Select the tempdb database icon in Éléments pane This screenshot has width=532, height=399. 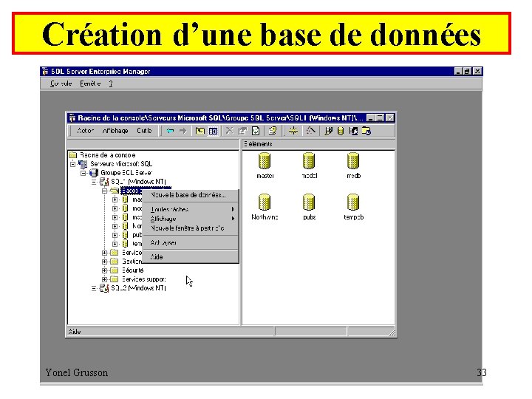pos(353,202)
